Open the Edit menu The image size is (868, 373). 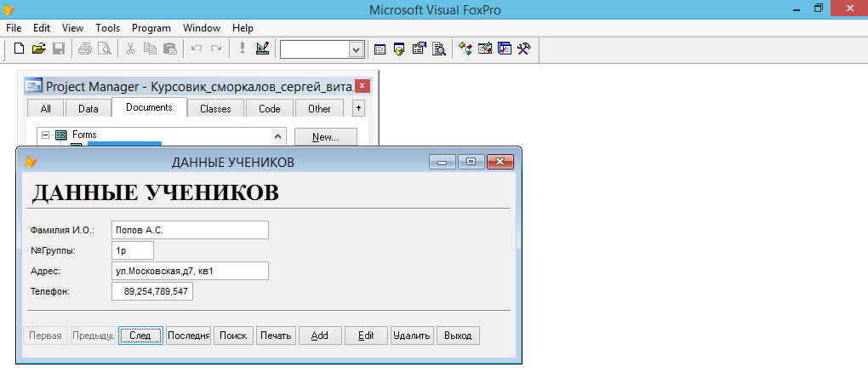point(42,28)
